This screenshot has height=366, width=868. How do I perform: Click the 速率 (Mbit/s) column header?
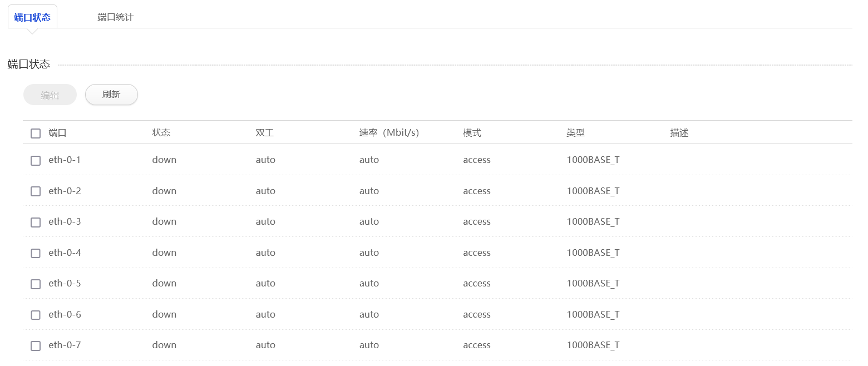[x=389, y=133]
